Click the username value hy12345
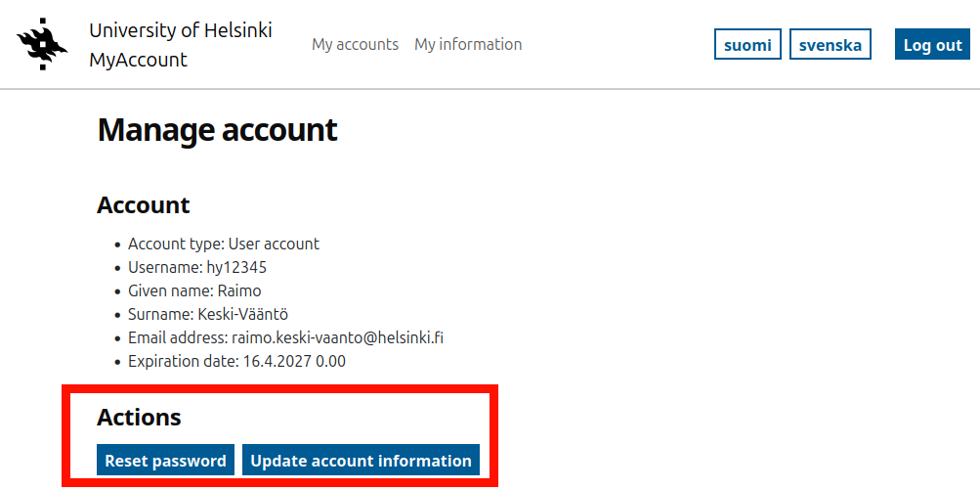Image resolution: width=980 pixels, height=490 pixels. (236, 267)
